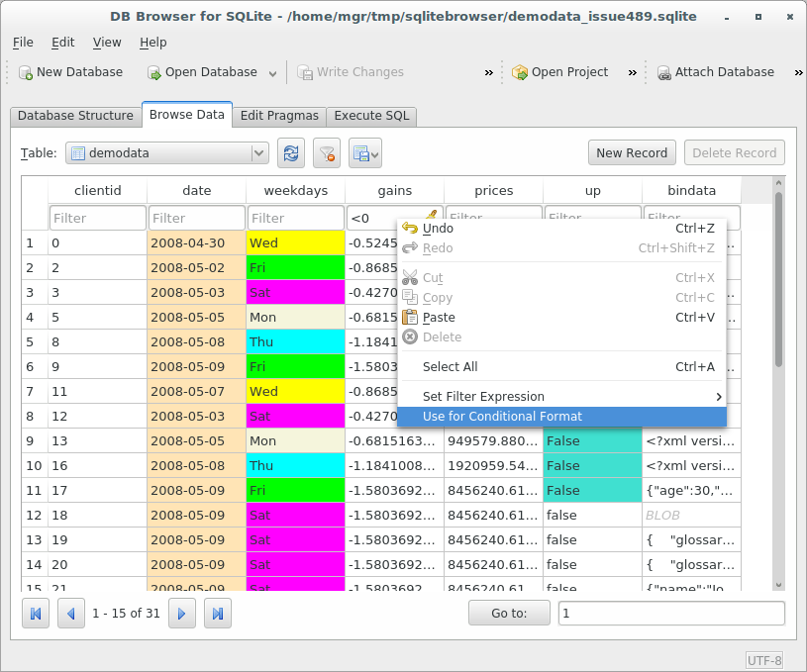Click the bindata column header
Viewport: 807px width, 672px height.
click(691, 190)
